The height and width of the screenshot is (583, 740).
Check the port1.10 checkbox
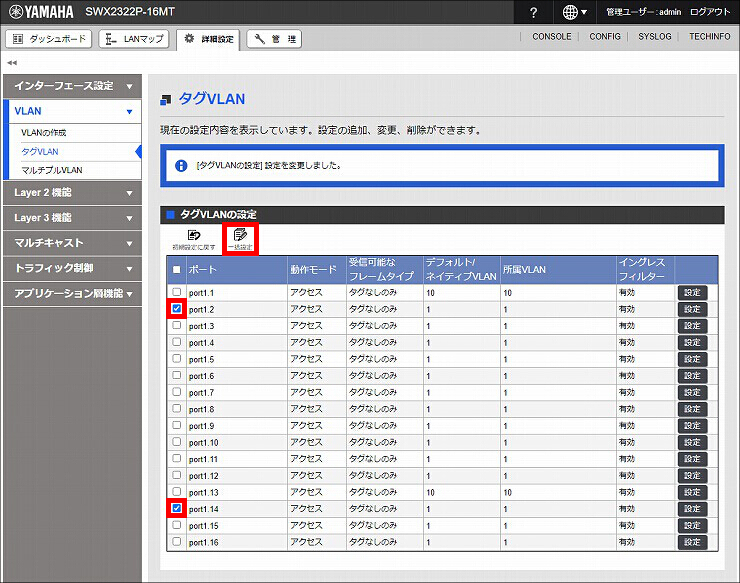[x=177, y=442]
